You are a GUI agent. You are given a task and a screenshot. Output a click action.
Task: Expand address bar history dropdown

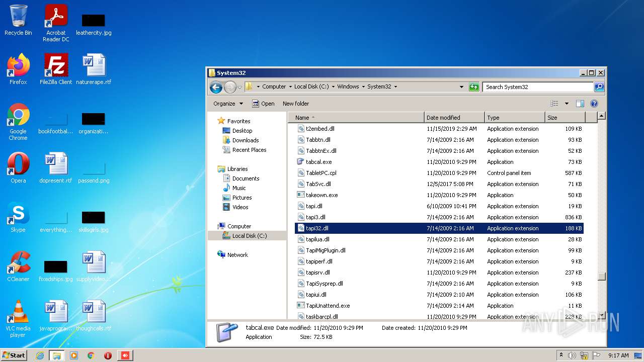tap(461, 87)
